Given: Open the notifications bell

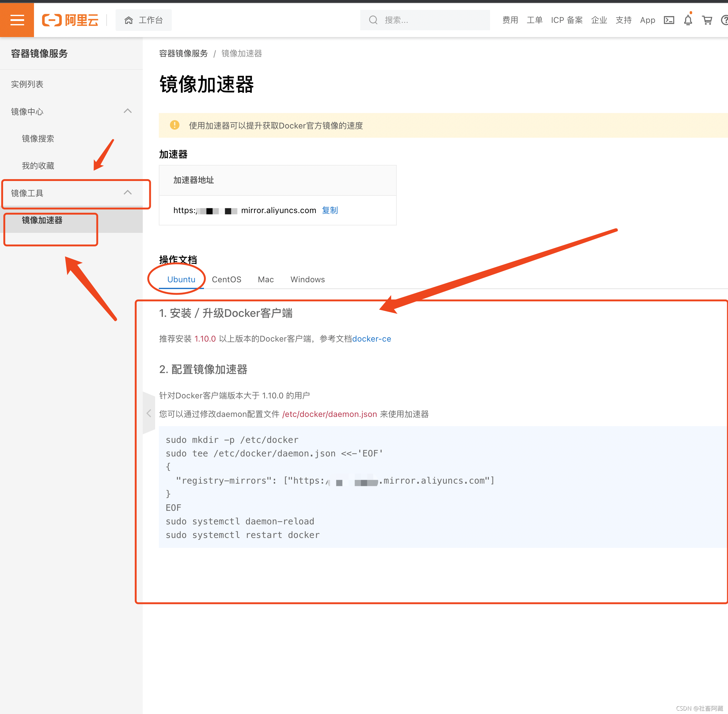Looking at the screenshot, I should tap(688, 20).
